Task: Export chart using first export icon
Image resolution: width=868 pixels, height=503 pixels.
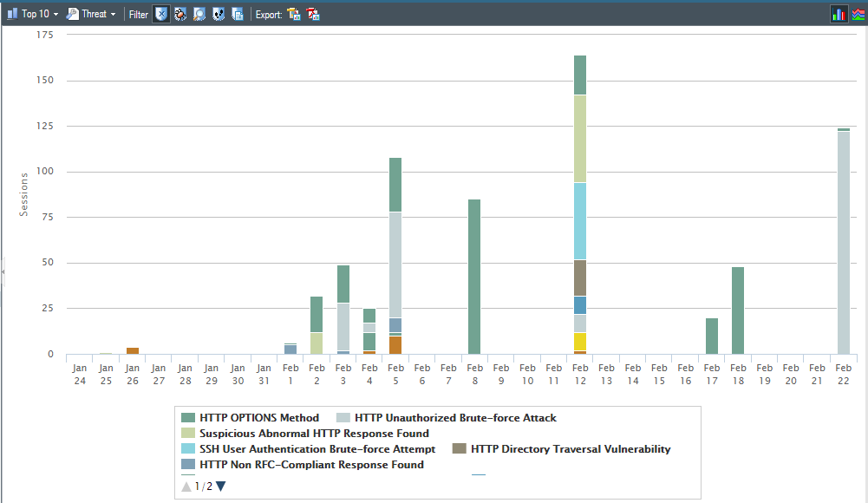Action: click(294, 14)
